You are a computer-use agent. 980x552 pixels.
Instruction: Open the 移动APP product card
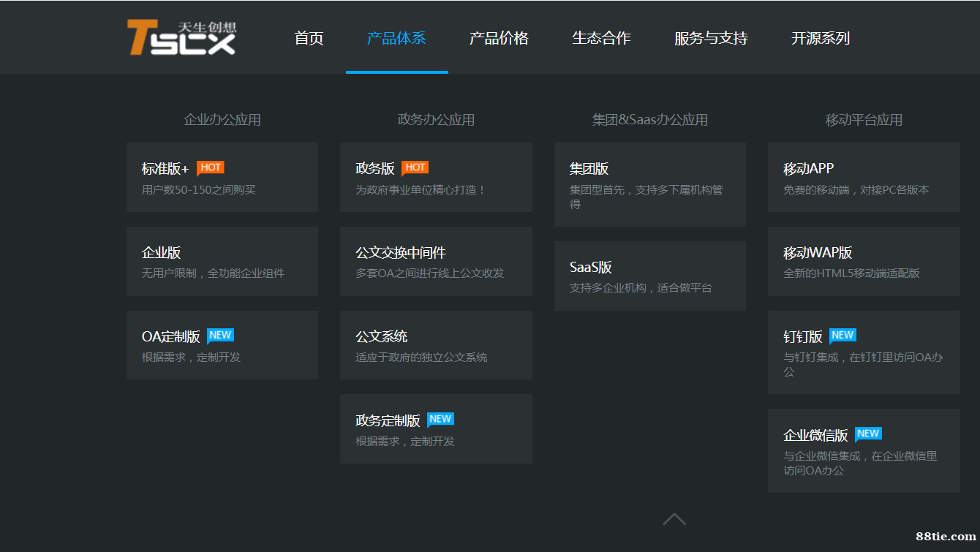(x=864, y=178)
